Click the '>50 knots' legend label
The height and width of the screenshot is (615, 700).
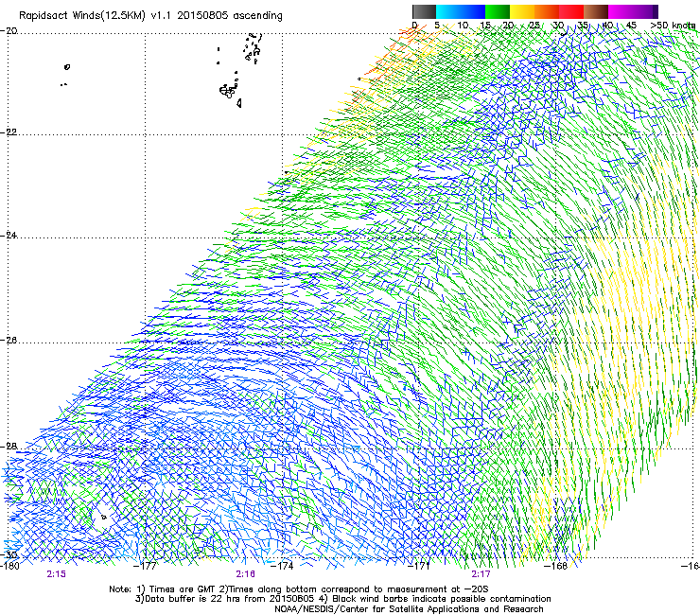coord(673,26)
